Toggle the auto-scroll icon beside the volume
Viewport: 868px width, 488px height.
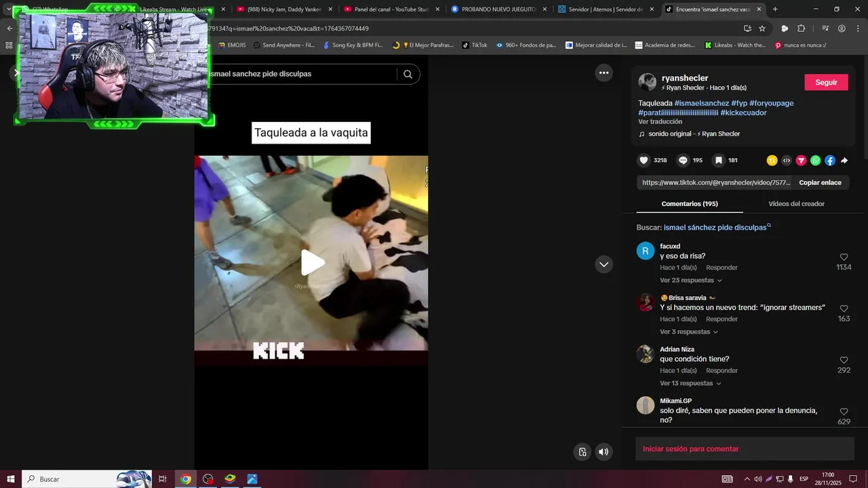582,452
